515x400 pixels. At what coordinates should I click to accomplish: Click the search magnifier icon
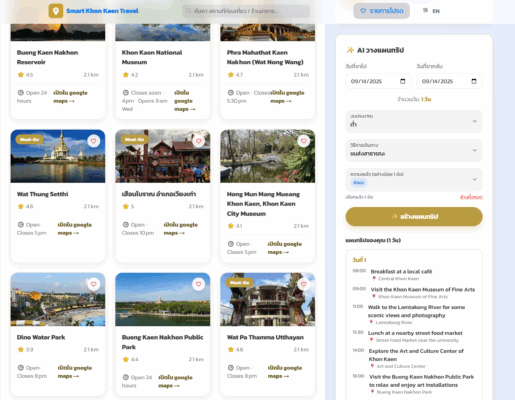pyautogui.click(x=189, y=11)
